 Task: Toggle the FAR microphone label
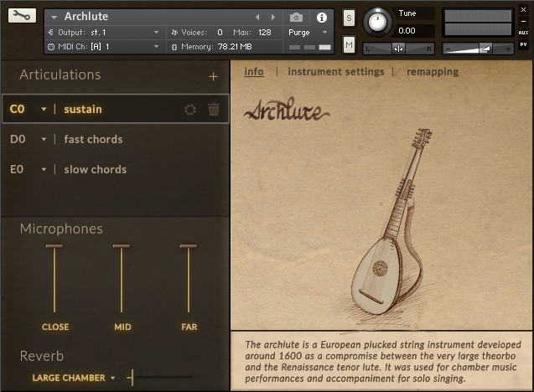(189, 327)
